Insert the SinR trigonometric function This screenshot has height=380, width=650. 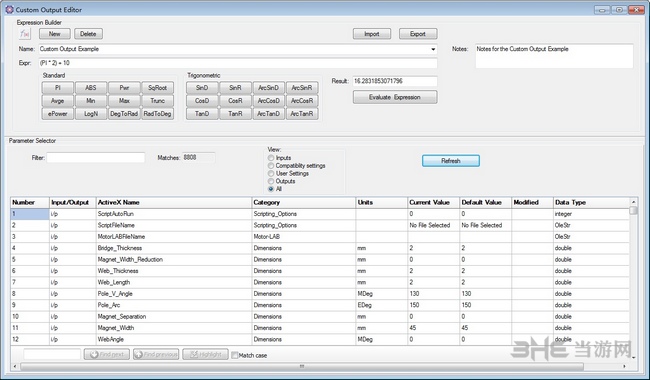pos(235,88)
